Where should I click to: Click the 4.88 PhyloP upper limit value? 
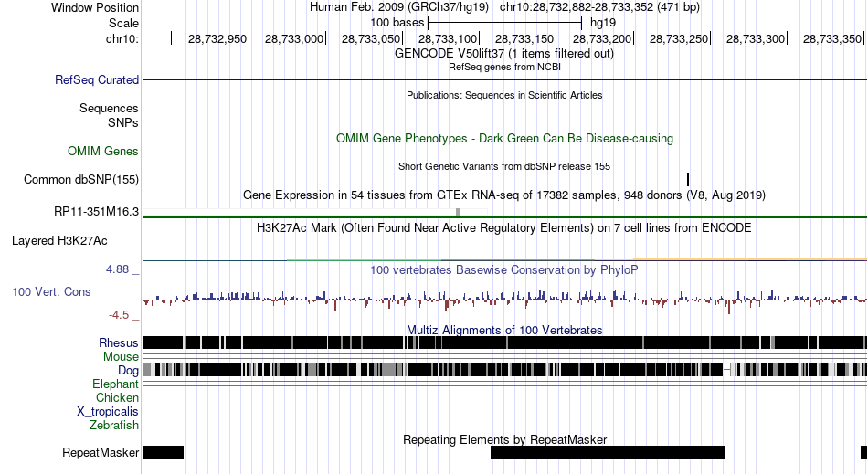tap(117, 269)
